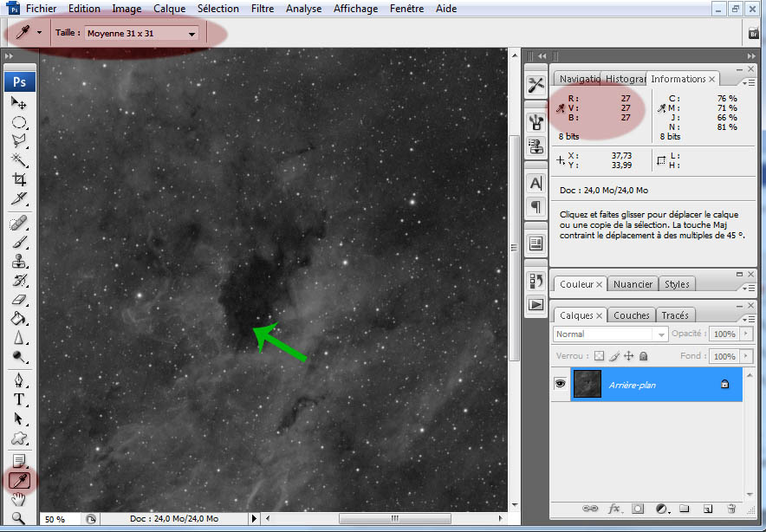
Task: Select the Path Selection arrow tool
Action: (x=19, y=418)
